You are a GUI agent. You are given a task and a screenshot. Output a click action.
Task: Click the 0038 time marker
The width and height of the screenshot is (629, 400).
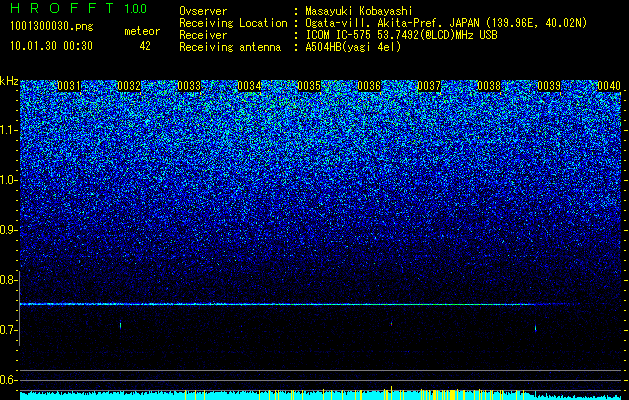pyautogui.click(x=489, y=86)
